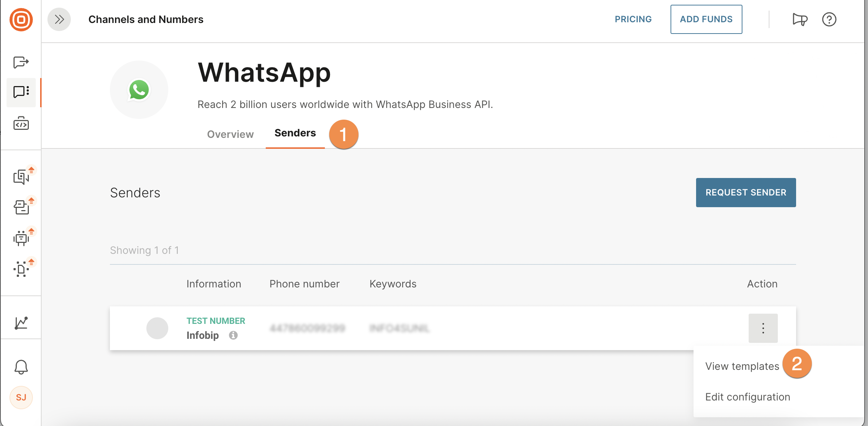Screen dimensions: 868x426
Task: Open the dotted phone device sidebar icon
Action: (21, 269)
